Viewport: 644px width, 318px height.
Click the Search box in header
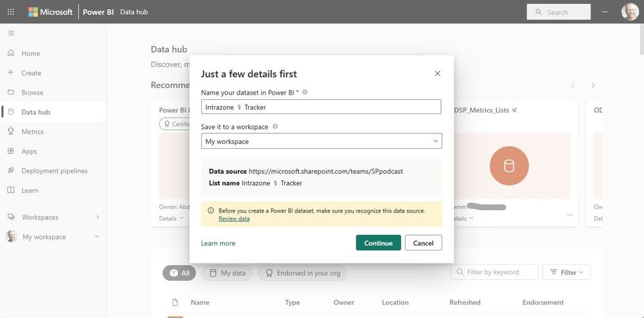(x=558, y=12)
